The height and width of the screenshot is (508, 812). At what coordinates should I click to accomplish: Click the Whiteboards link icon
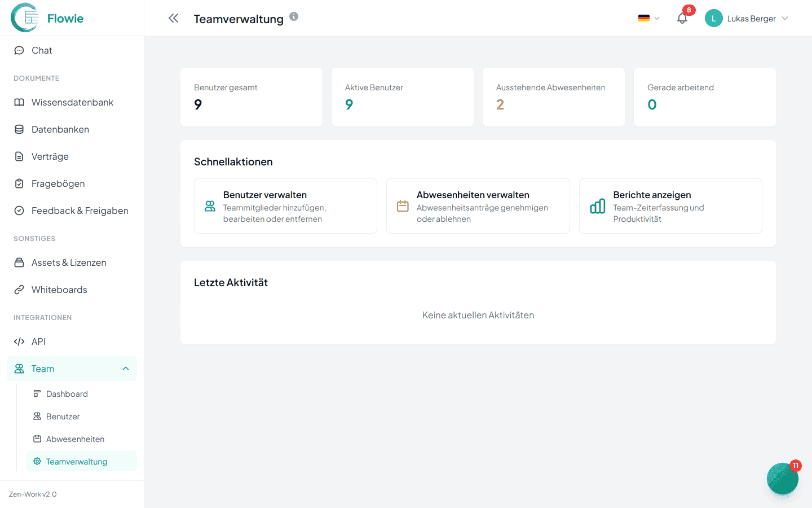[x=19, y=290]
